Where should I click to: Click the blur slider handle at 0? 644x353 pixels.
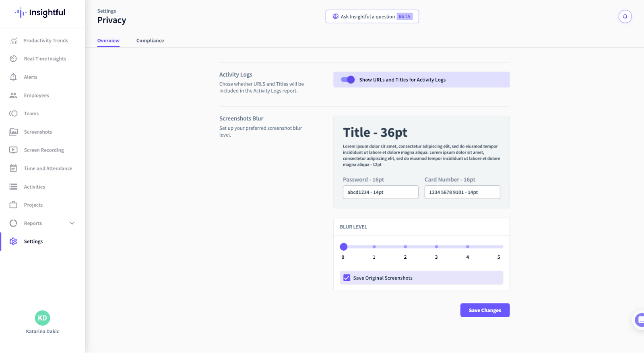tap(343, 247)
